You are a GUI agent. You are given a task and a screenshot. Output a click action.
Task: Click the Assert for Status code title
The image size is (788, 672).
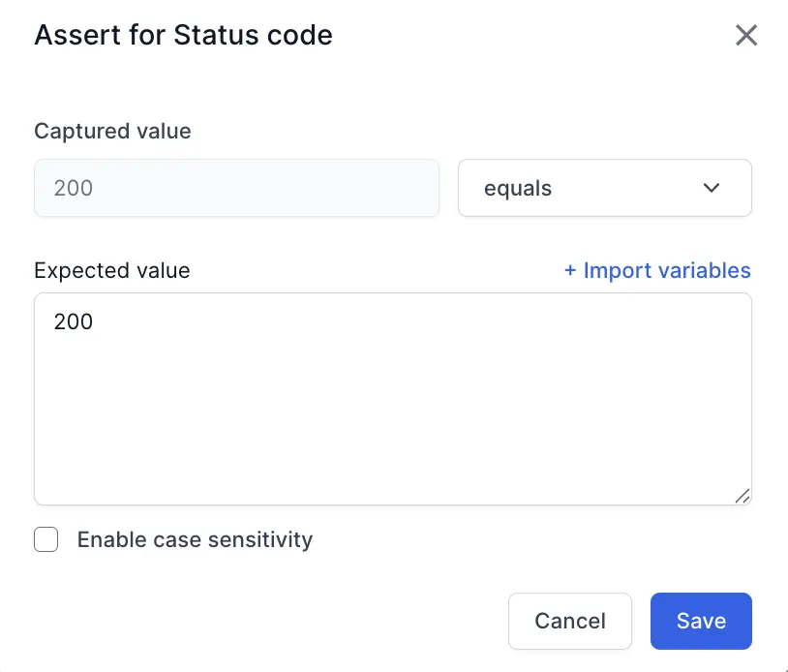click(184, 35)
